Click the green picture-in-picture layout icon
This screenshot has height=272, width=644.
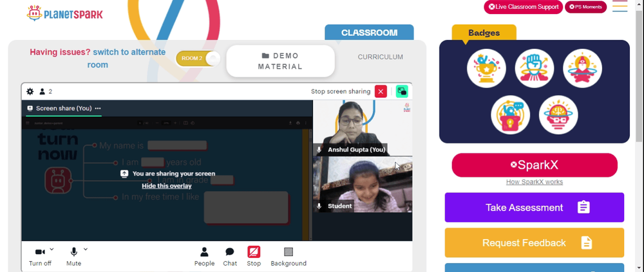[x=402, y=91]
